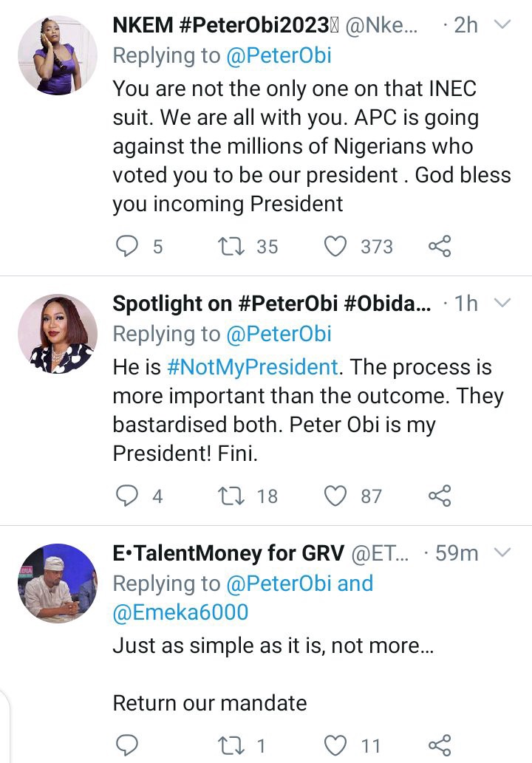Open @PeterObi mention in NKEM's reply
The width and height of the screenshot is (532, 763).
tap(279, 55)
